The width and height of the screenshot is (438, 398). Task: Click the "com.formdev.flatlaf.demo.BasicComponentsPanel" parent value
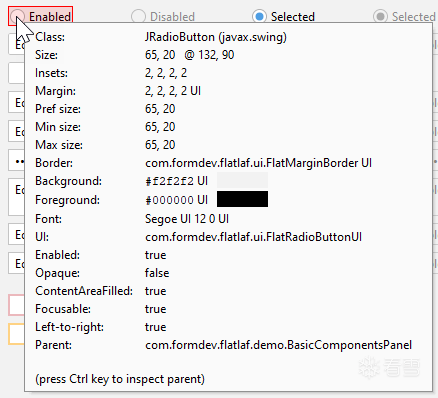click(278, 345)
